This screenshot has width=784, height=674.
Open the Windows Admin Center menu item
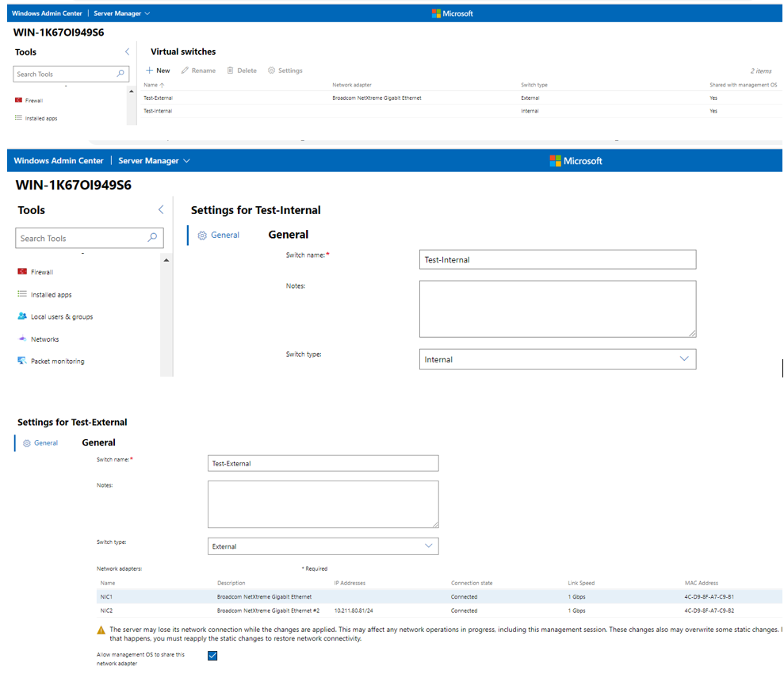(x=59, y=160)
